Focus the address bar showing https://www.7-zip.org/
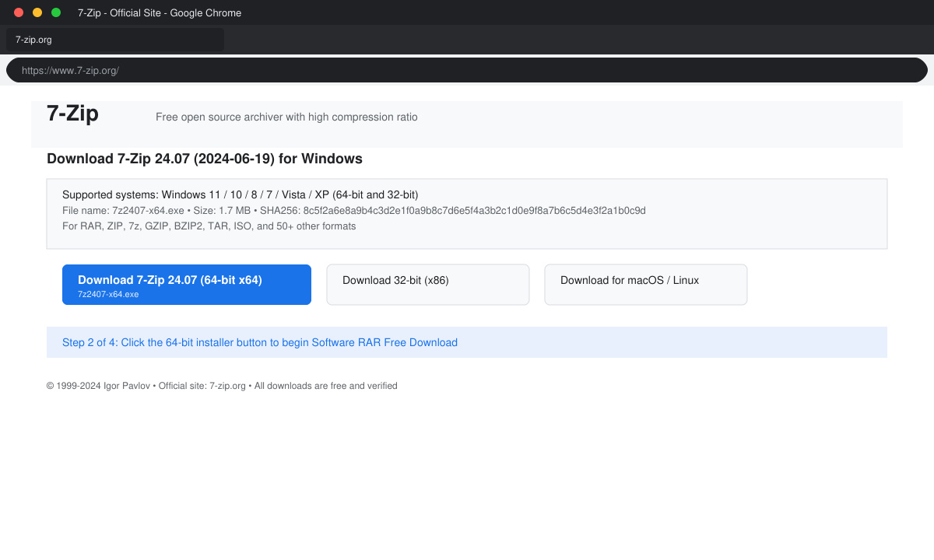934x560 pixels. (x=467, y=70)
